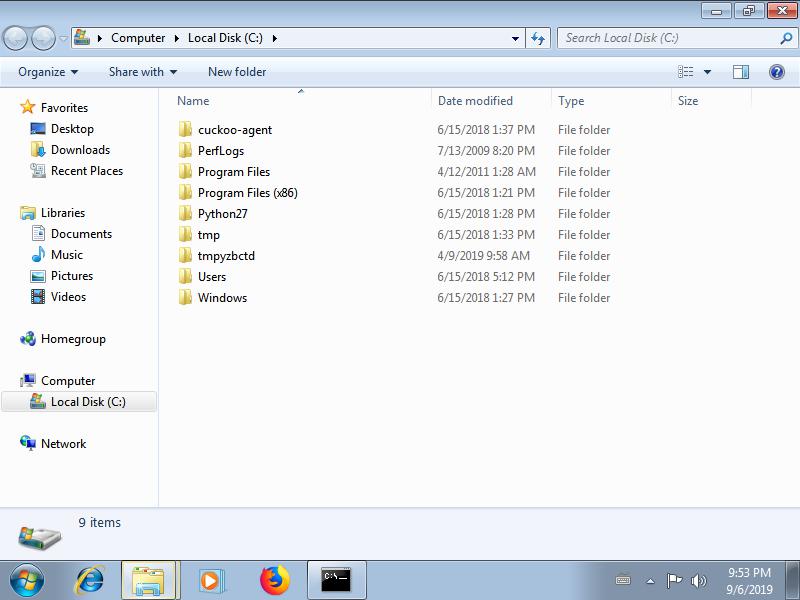Launch Internet Explorer from the taskbar
The height and width of the screenshot is (600, 800).
tap(89, 580)
